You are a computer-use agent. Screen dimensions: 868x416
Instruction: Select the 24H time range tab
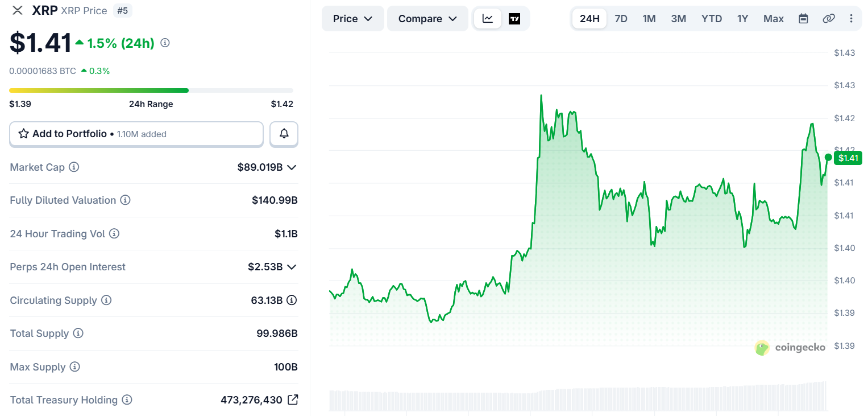click(589, 19)
